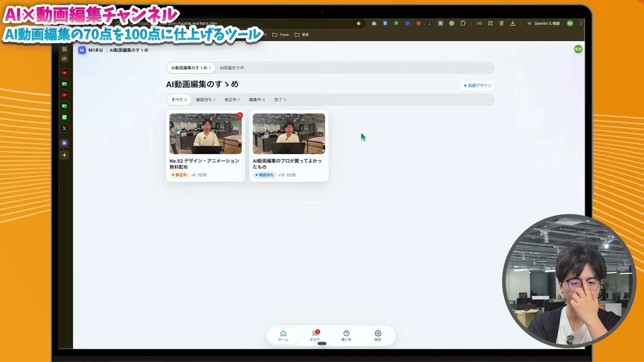Select the green gear tab in sidebar
The width and height of the screenshot is (644, 362).
pos(64,117)
